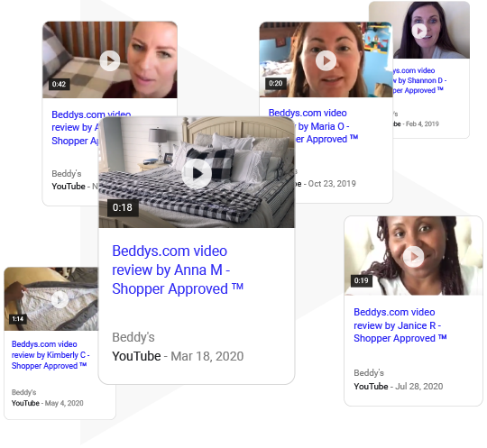487x448 pixels.
Task: Click the 0:19 duration badge
Action: (x=362, y=280)
